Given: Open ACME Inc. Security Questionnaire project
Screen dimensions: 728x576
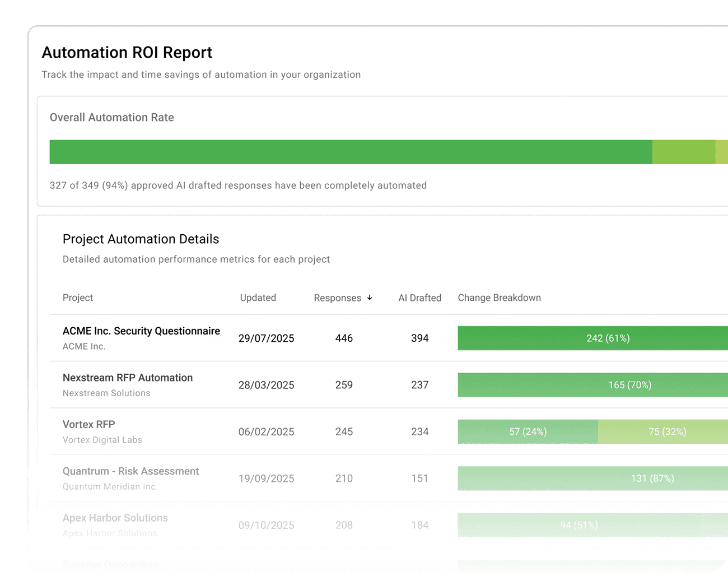Looking at the screenshot, I should [141, 331].
